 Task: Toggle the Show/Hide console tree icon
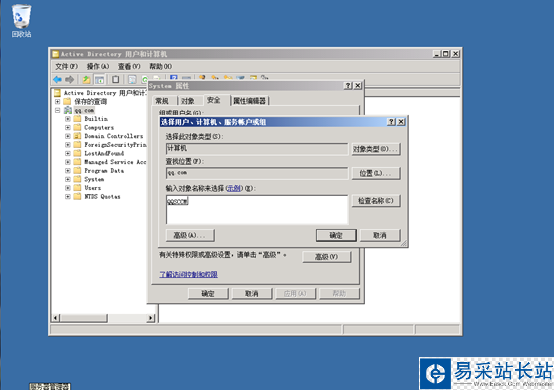[x=100, y=79]
